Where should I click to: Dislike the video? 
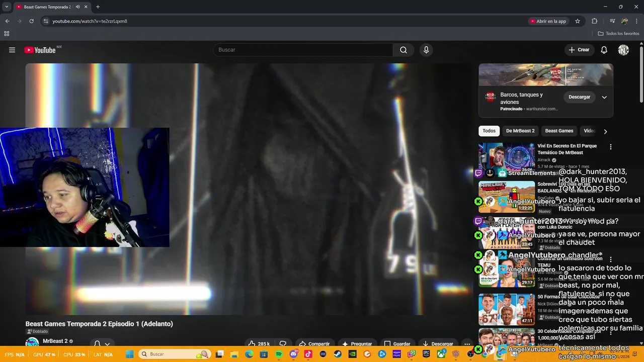click(283, 344)
